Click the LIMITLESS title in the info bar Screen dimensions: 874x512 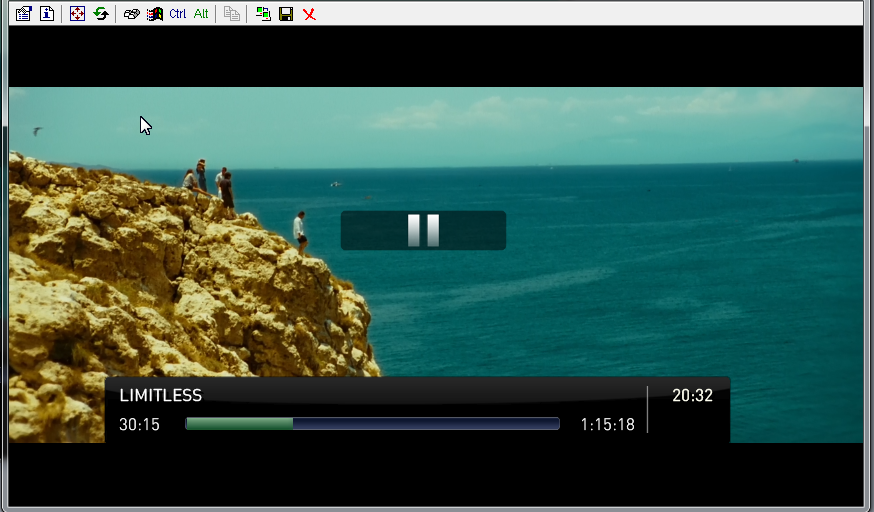[161, 396]
